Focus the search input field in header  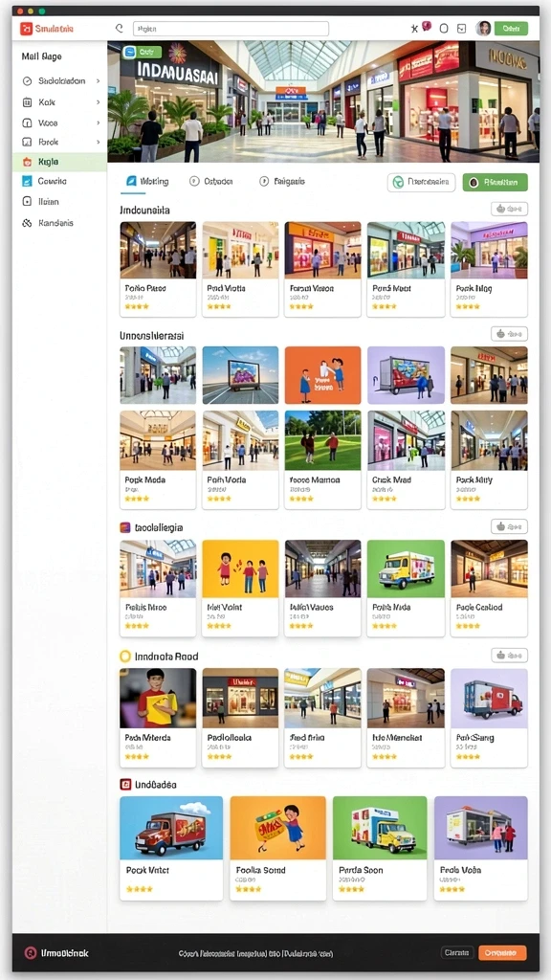click(x=231, y=28)
